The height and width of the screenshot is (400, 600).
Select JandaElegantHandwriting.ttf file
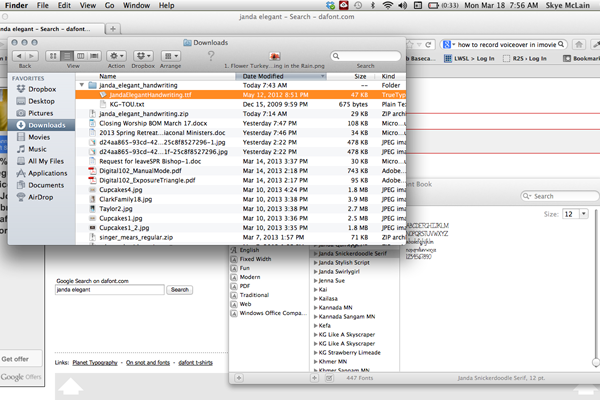240,95
